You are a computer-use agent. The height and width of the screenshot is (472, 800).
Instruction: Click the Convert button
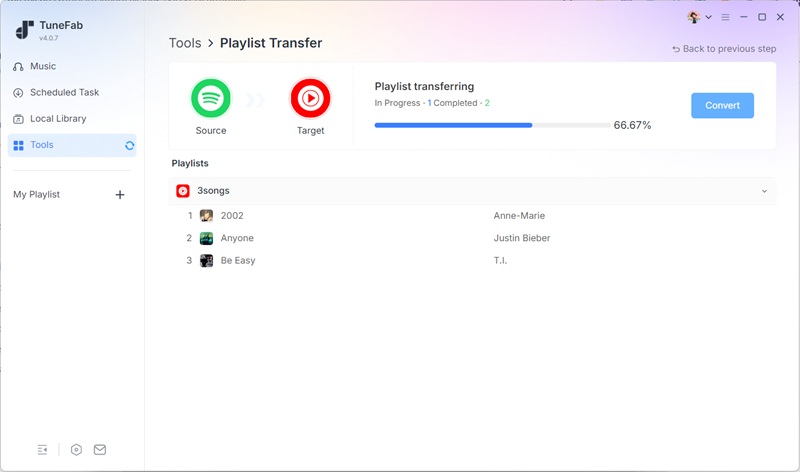coord(722,105)
